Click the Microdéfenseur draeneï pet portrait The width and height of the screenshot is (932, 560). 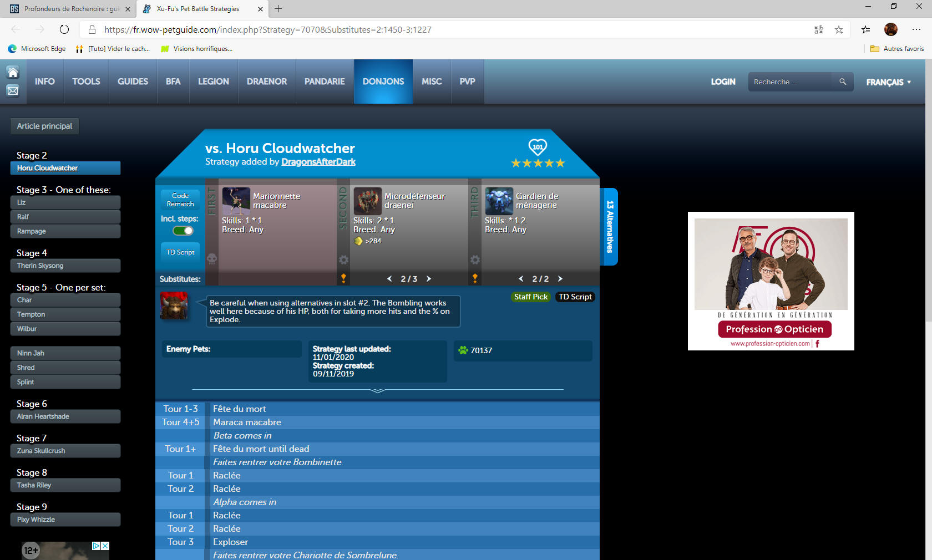click(367, 201)
